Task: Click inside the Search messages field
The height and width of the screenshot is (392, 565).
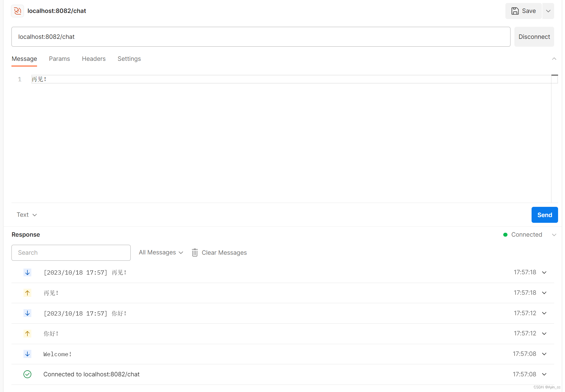Action: click(71, 253)
